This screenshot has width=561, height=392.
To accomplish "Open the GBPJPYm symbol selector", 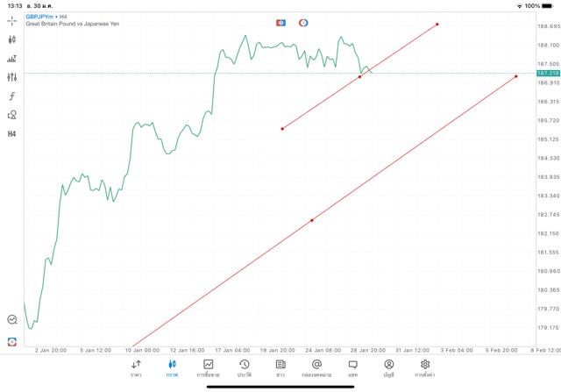I will point(39,17).
